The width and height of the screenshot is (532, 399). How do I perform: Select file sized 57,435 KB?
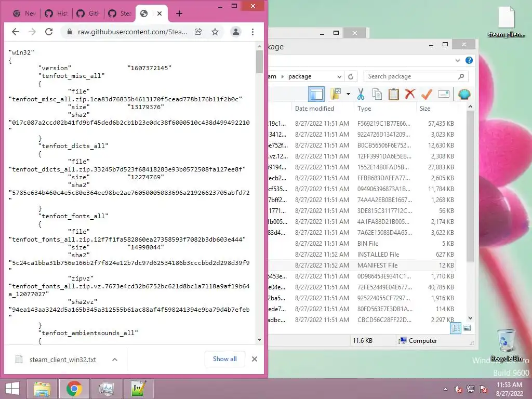click(362, 124)
